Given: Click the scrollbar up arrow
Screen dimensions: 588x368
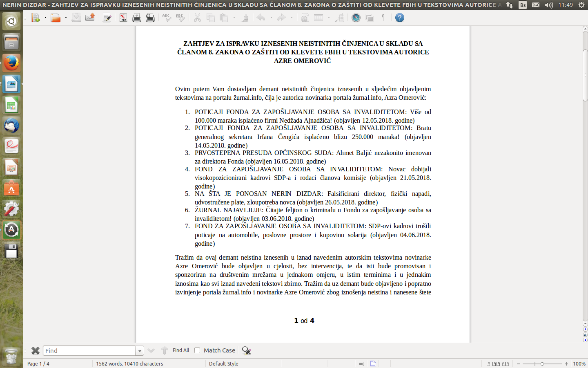Looking at the screenshot, I should pyautogui.click(x=585, y=29).
